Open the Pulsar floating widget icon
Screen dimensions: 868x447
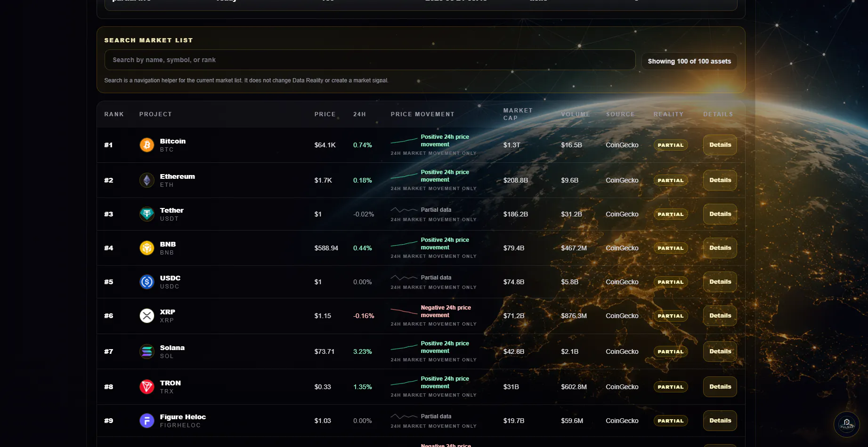click(846, 424)
